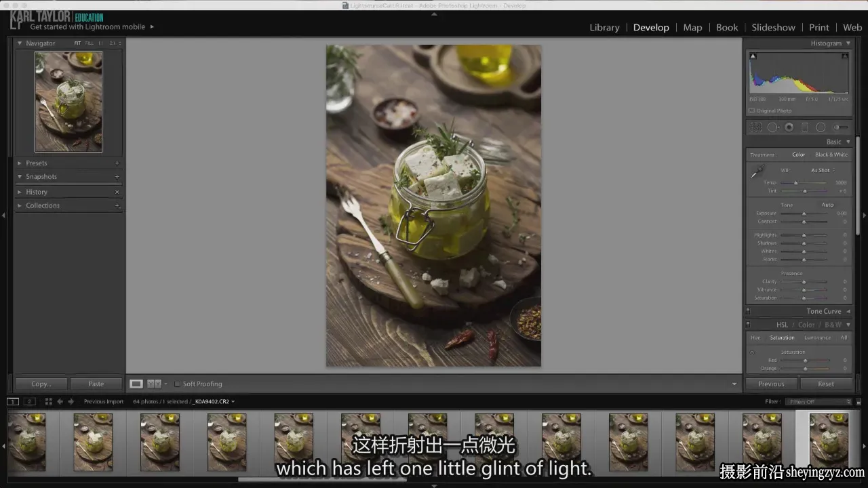Select the Graduated Filter tool
Image resolution: width=868 pixels, height=488 pixels.
[804, 127]
